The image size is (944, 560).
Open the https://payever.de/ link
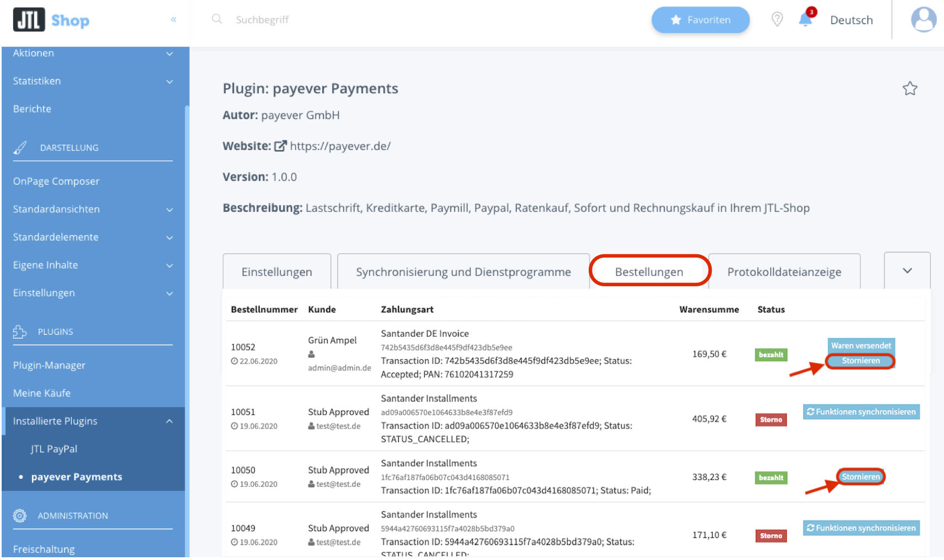pyautogui.click(x=340, y=146)
